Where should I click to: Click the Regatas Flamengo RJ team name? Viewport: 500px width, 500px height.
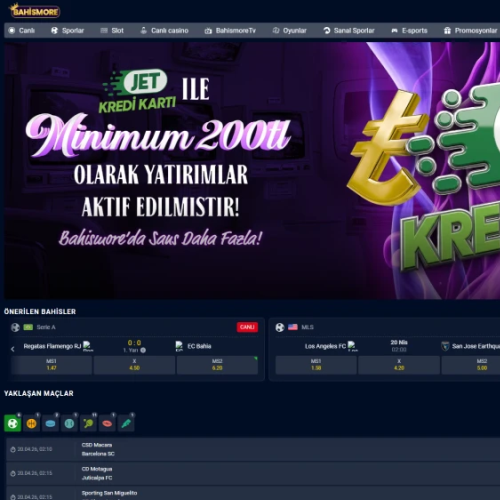[52, 346]
